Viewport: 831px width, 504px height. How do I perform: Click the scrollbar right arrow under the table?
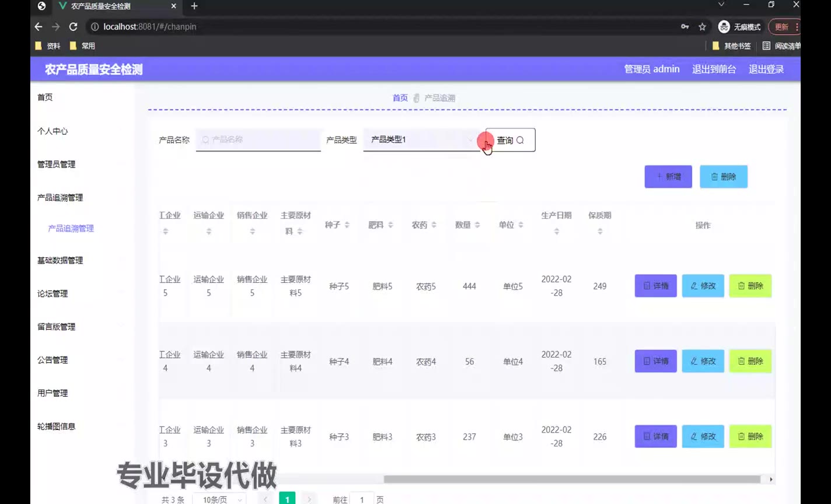coord(771,480)
